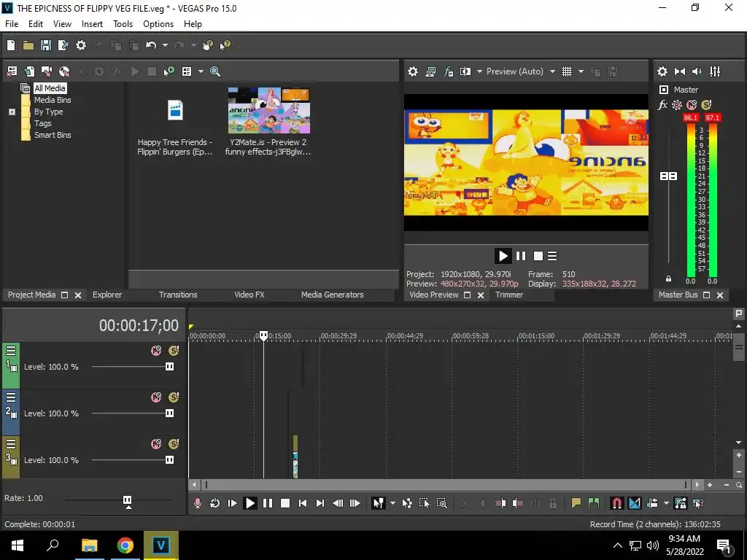Open the Undo history dropdown arrow
Viewport: 747px width, 560px height.
click(165, 45)
